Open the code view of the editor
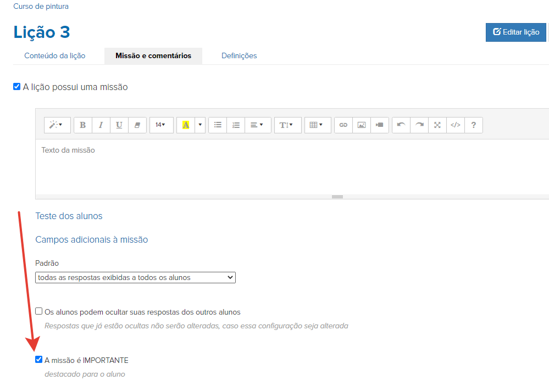This screenshot has width=549, height=392. tap(456, 125)
